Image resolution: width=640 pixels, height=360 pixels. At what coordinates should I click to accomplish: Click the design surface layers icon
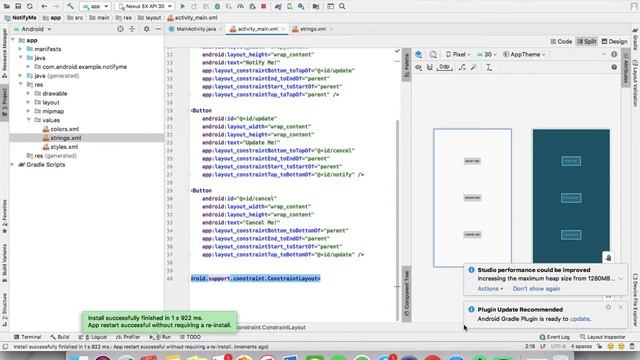418,54
